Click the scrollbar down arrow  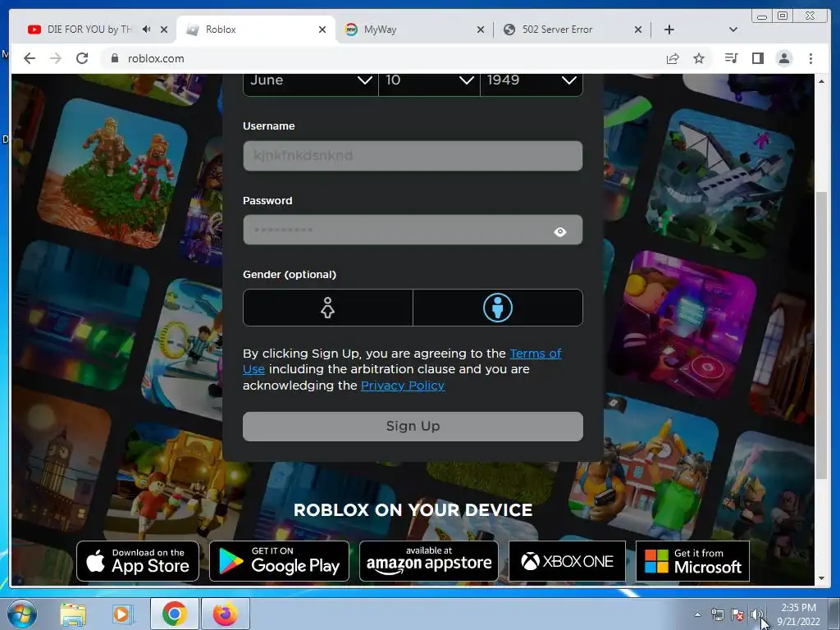[x=821, y=578]
